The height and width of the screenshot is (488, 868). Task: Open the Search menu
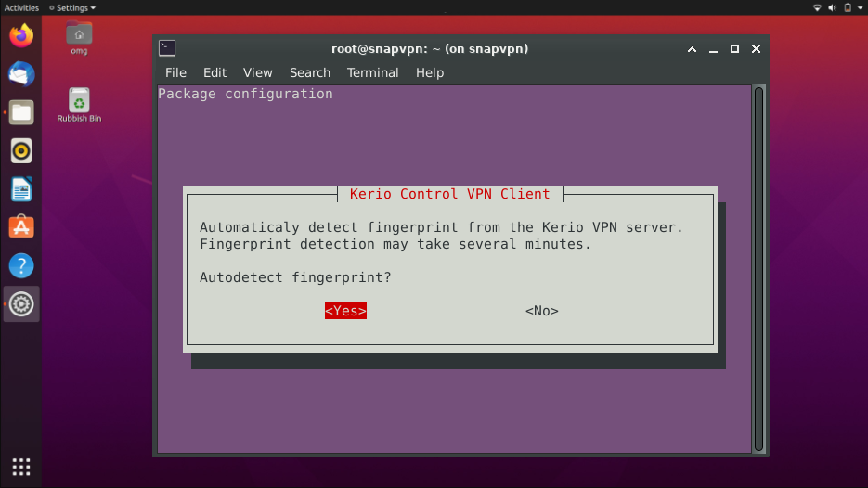point(310,72)
